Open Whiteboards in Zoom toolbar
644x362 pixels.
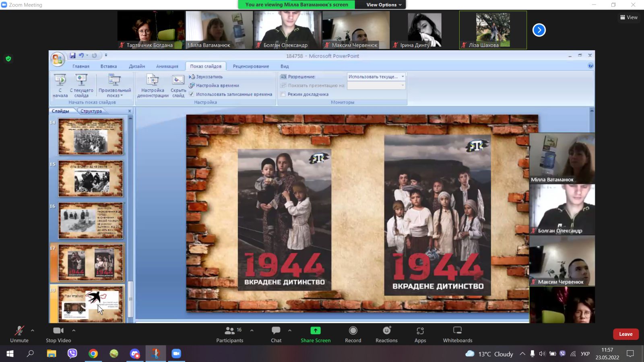click(458, 334)
